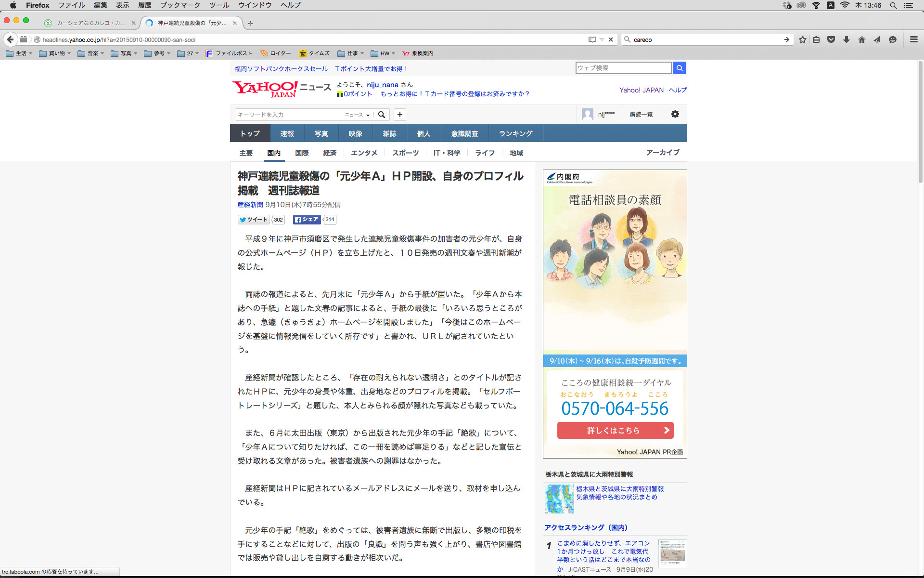Toggle reader view icon in address bar
This screenshot has height=578, width=924.
592,39
